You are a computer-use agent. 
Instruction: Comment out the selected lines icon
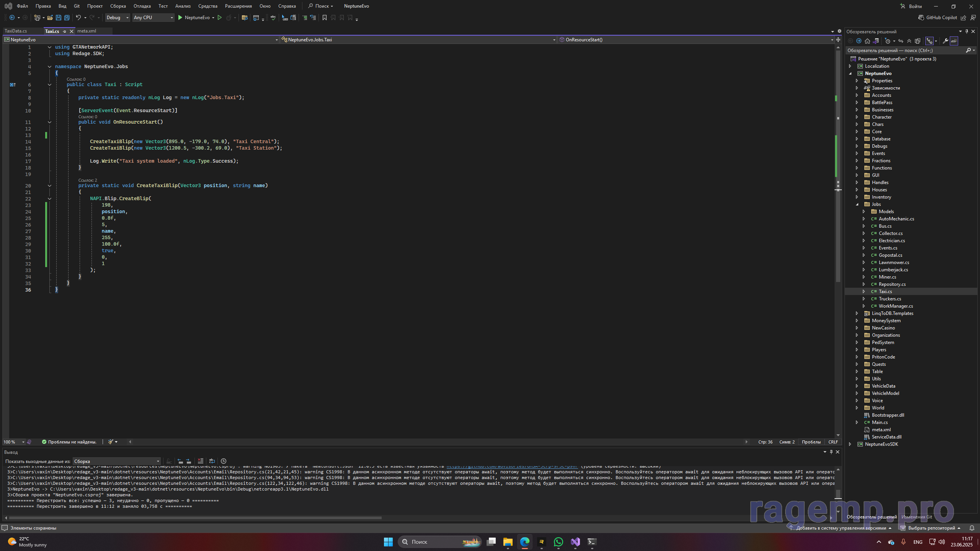pyautogui.click(x=305, y=18)
